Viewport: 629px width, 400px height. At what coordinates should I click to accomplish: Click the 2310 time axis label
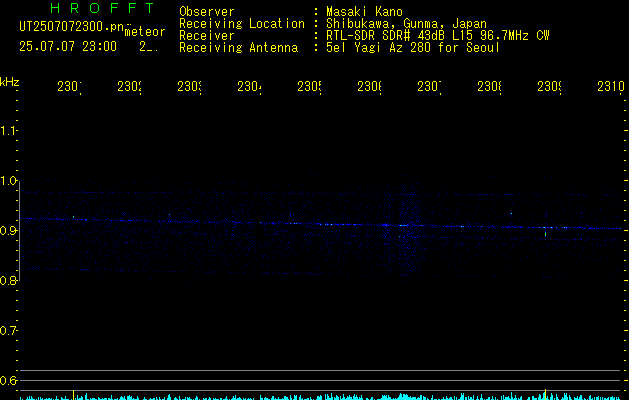611,86
